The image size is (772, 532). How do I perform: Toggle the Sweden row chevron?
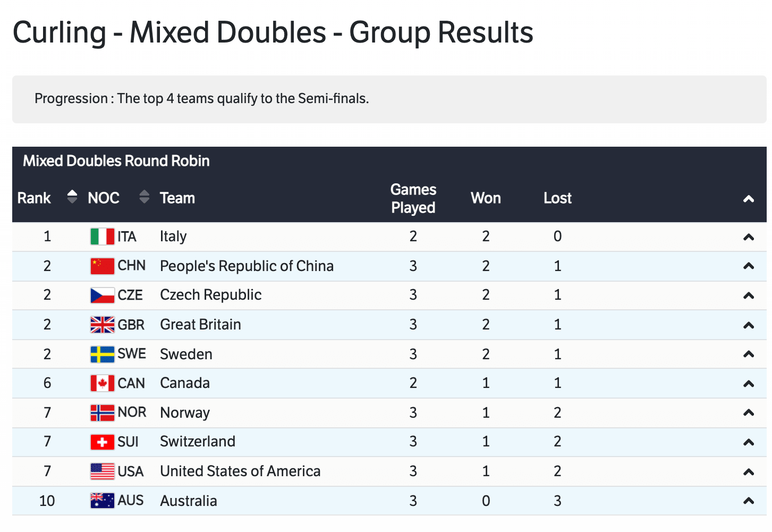pos(748,354)
